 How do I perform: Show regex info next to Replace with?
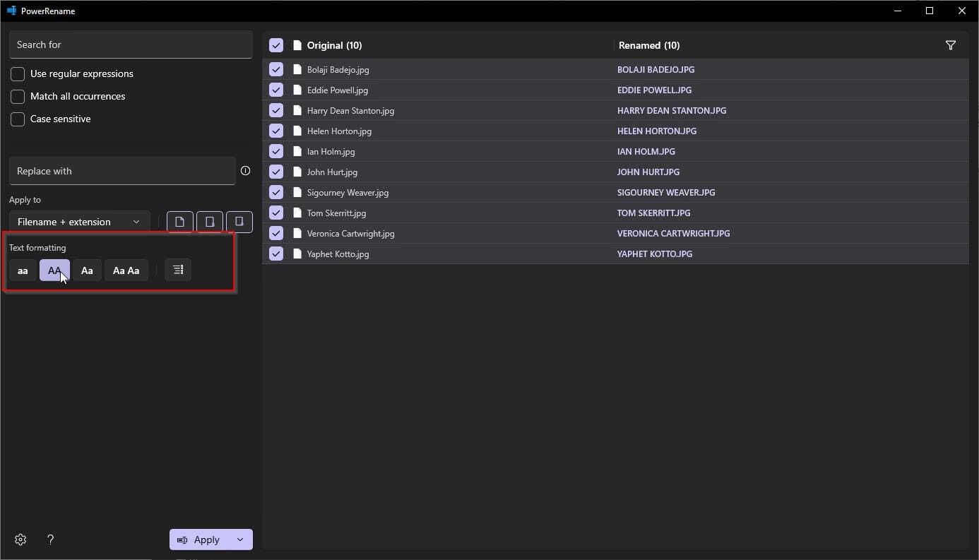245,171
